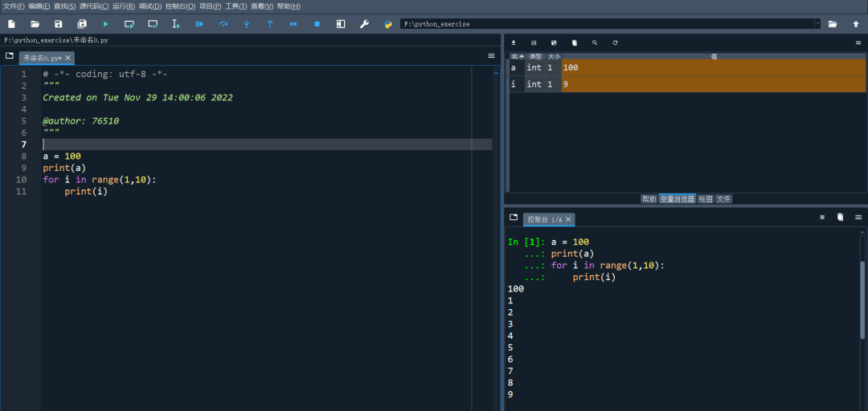Expand the working directory path dropdown arrow
This screenshot has height=411, width=868.
(817, 24)
